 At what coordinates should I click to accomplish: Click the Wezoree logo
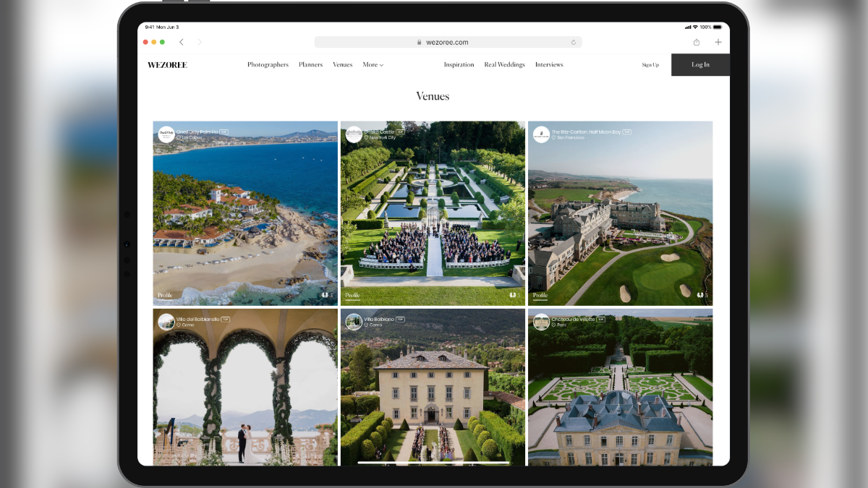point(166,64)
